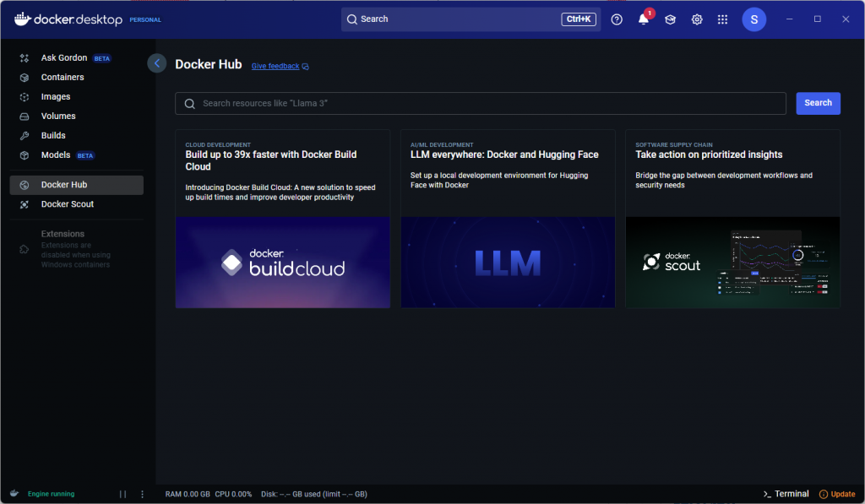Open the Docker Build Cloud banner image

(283, 263)
